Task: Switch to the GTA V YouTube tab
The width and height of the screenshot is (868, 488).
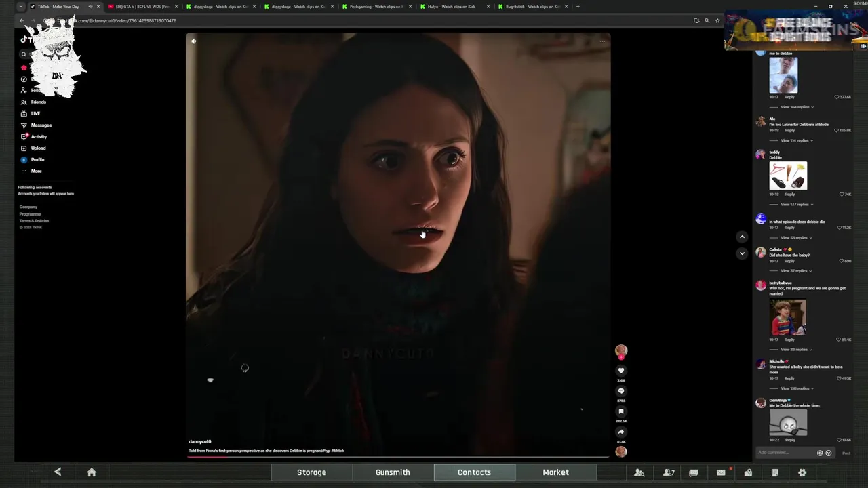Action: 142,7
